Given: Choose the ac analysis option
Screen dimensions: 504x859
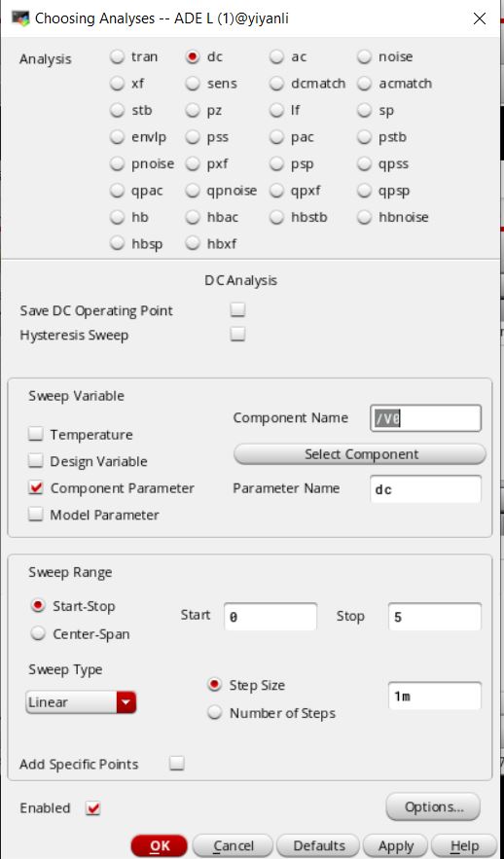Looking at the screenshot, I should click(x=277, y=57).
